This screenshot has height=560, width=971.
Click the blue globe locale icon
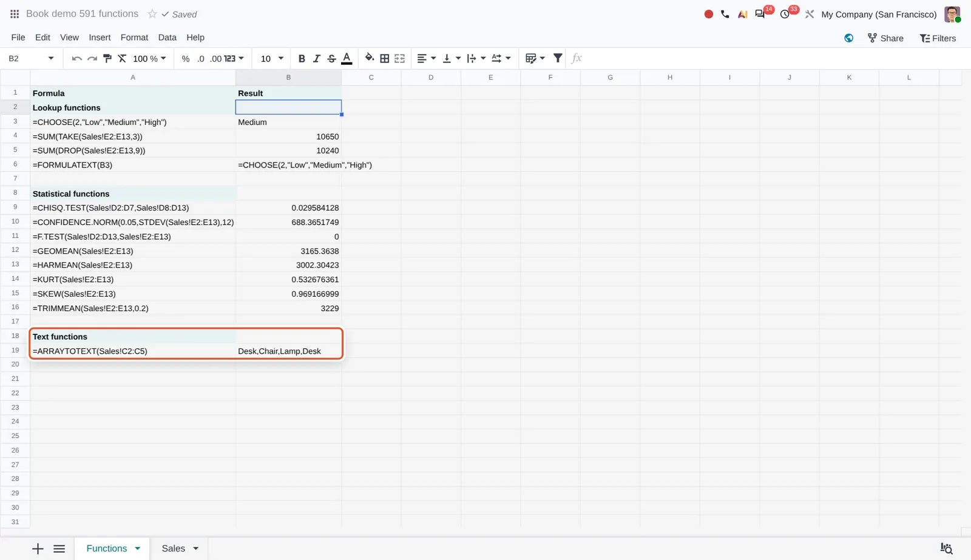pos(848,38)
